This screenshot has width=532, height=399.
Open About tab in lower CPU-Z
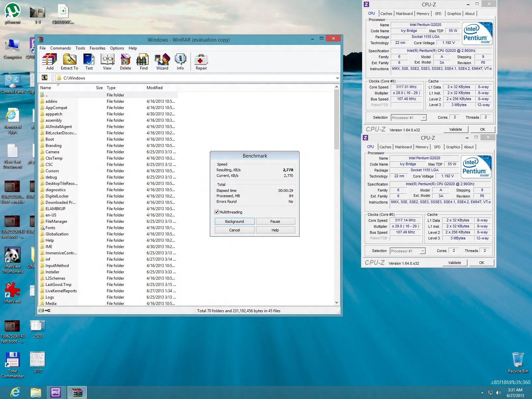[x=469, y=147]
